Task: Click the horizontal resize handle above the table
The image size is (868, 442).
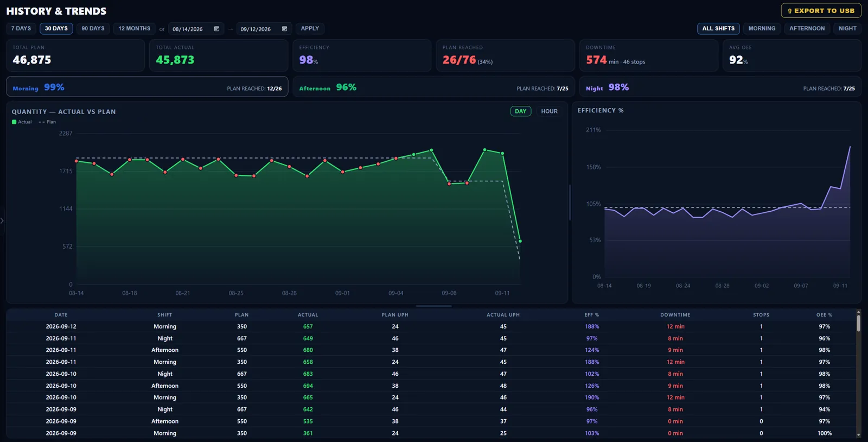Action: tap(433, 306)
